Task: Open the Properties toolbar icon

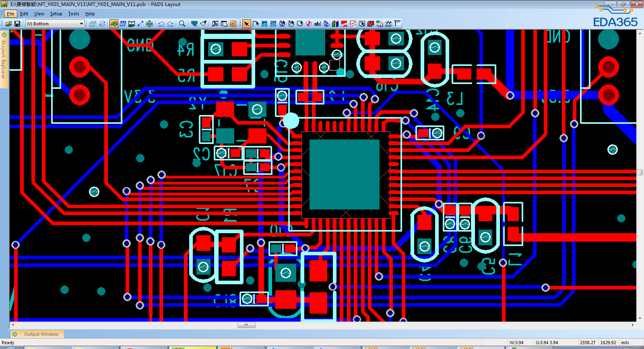Action: tap(93, 24)
